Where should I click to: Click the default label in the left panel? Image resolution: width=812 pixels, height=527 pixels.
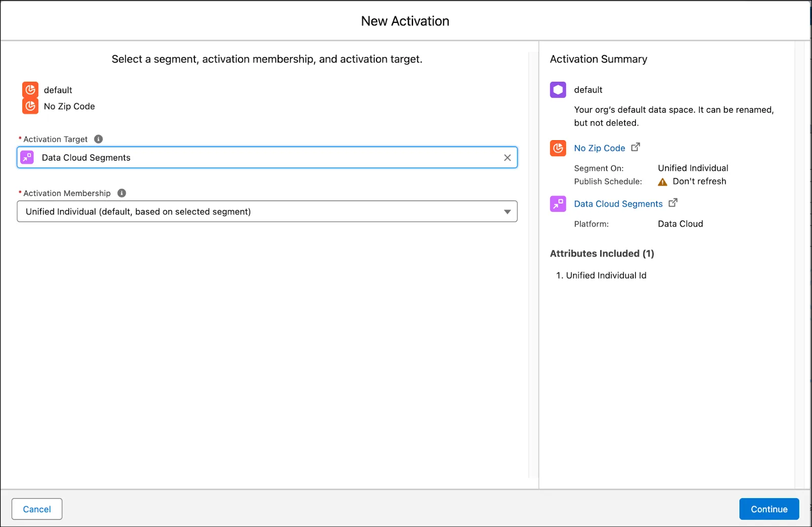click(x=58, y=90)
